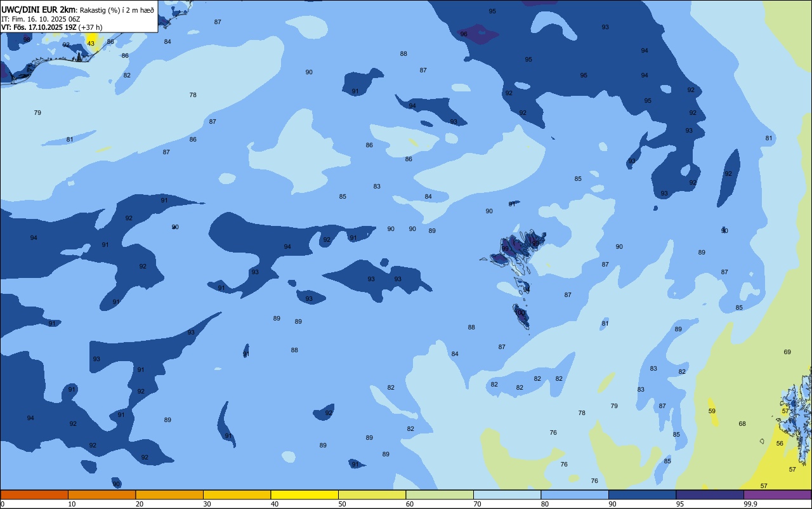Click the dark blue 90–95 legend swatch

point(642,494)
